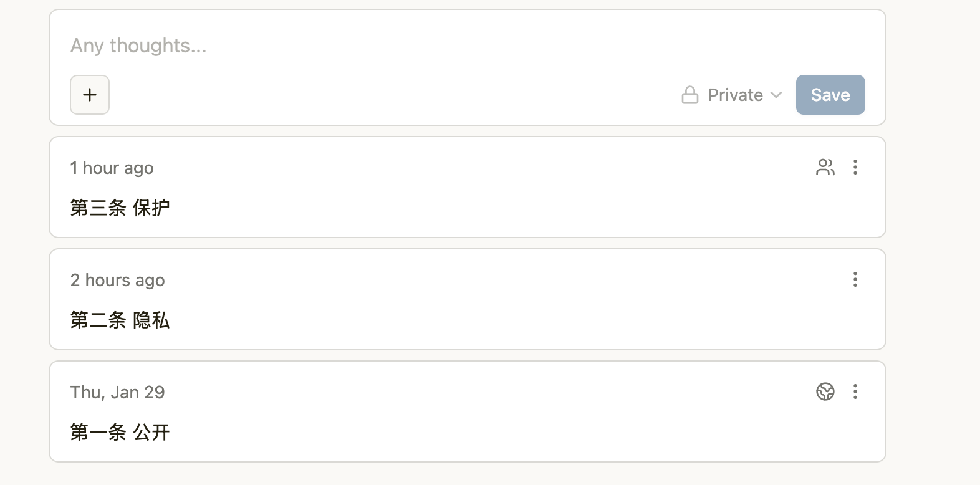Click the globe public icon on 第一条 公开 memo
The height and width of the screenshot is (485, 980).
point(825,391)
